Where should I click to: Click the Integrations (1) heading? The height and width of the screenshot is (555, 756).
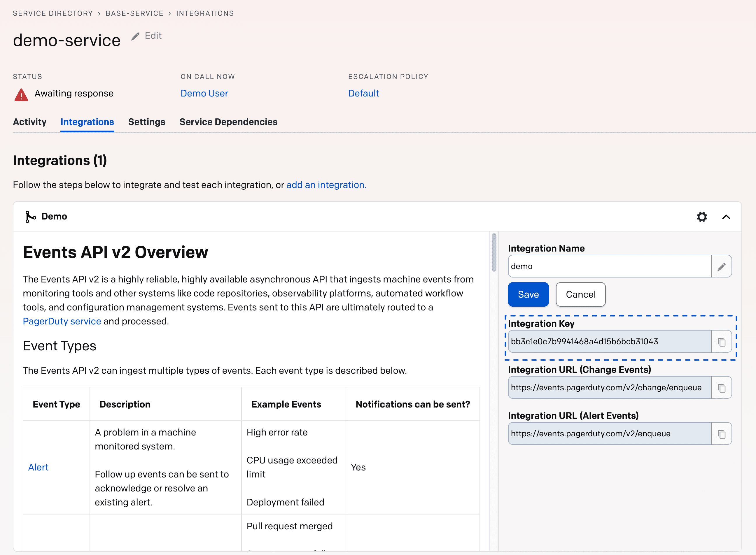[x=60, y=161]
